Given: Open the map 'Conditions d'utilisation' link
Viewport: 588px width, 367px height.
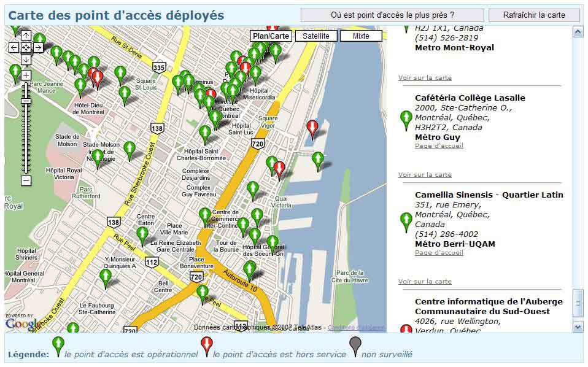Looking at the screenshot, I should (x=356, y=328).
